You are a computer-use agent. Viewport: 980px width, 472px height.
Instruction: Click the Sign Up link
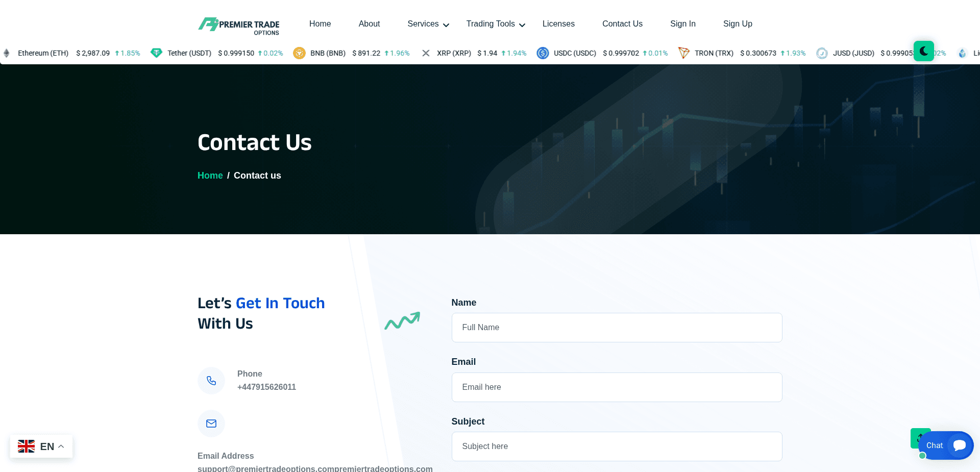tap(738, 23)
